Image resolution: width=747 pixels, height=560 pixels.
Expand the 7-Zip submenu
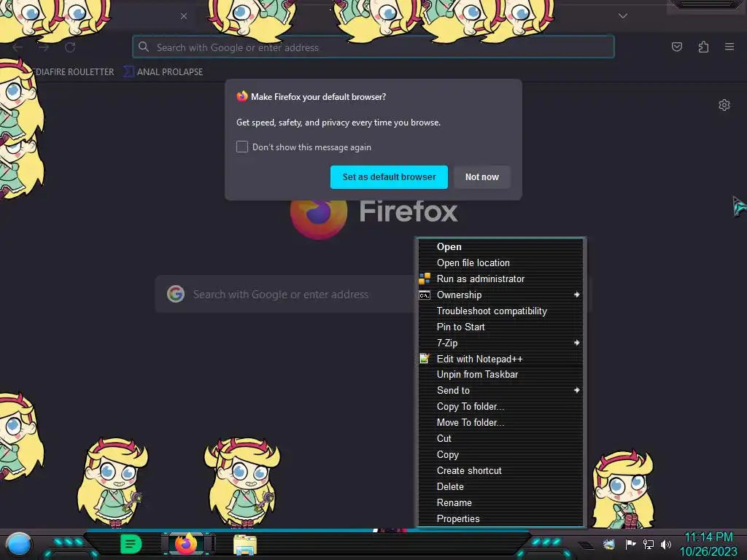tap(500, 343)
